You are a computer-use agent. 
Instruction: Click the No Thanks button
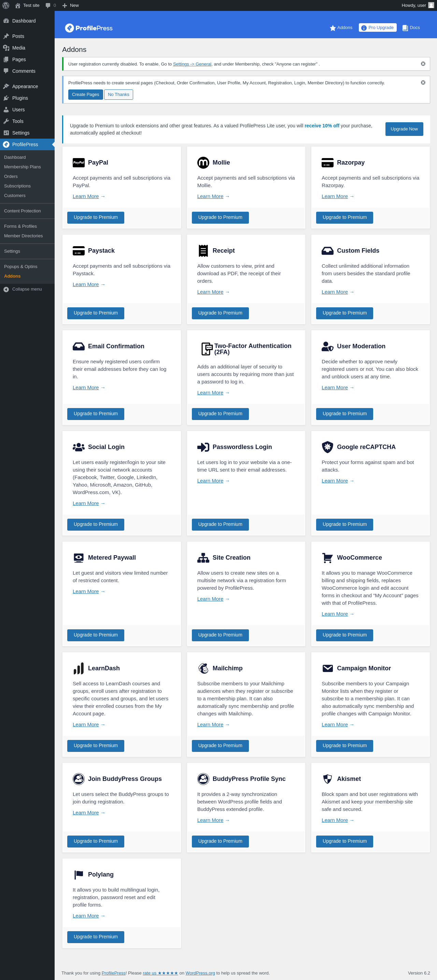[x=119, y=94]
